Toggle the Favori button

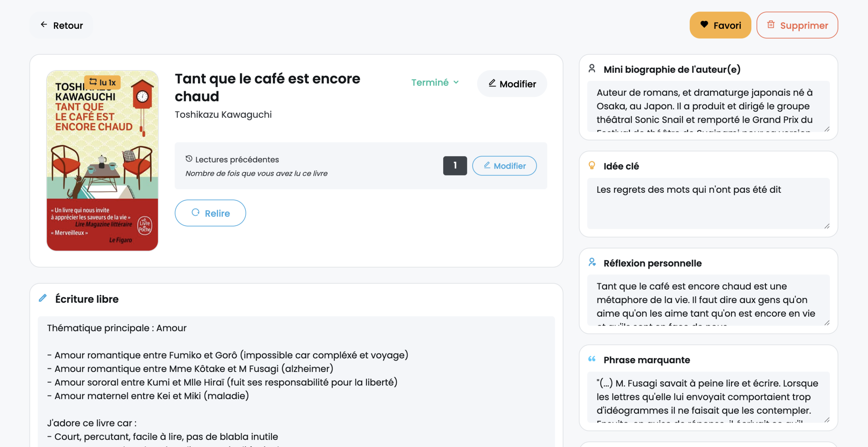[x=720, y=25]
